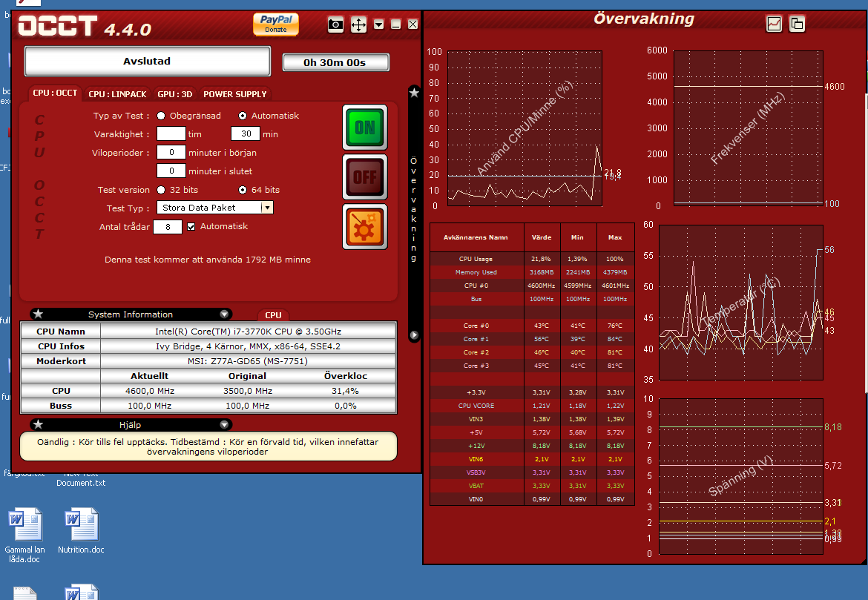The image size is (868, 600).
Task: Click the Varaktighet tim input field
Action: (x=171, y=134)
